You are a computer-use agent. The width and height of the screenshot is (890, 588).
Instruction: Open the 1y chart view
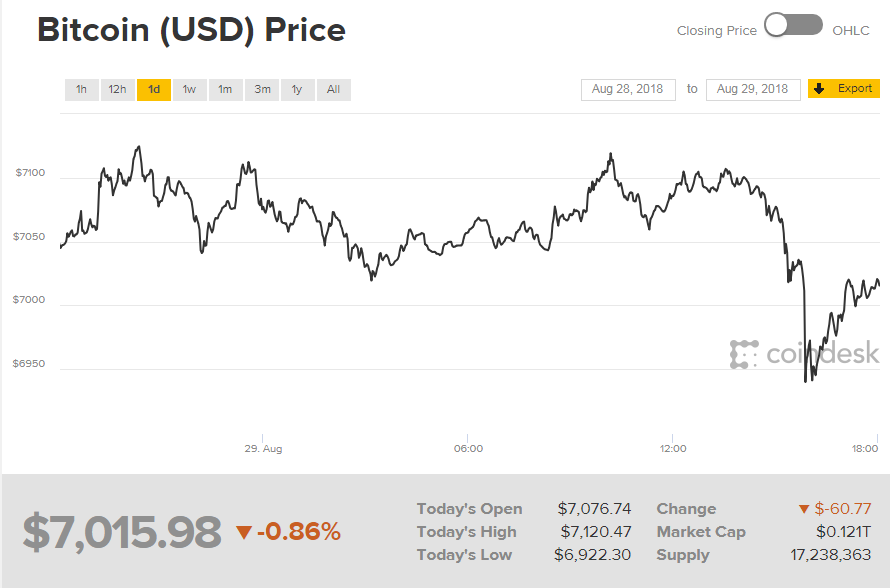297,89
